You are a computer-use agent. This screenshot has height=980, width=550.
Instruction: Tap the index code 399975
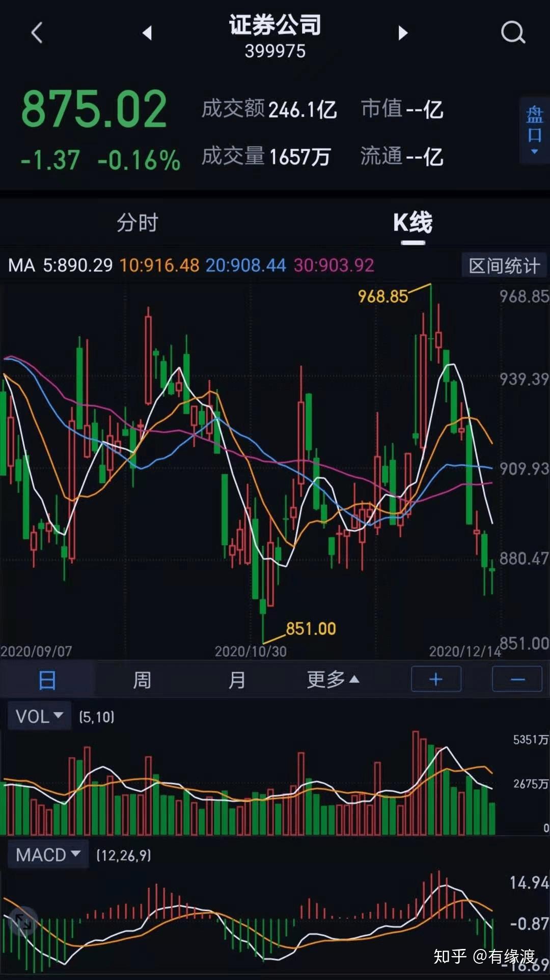[x=275, y=51]
